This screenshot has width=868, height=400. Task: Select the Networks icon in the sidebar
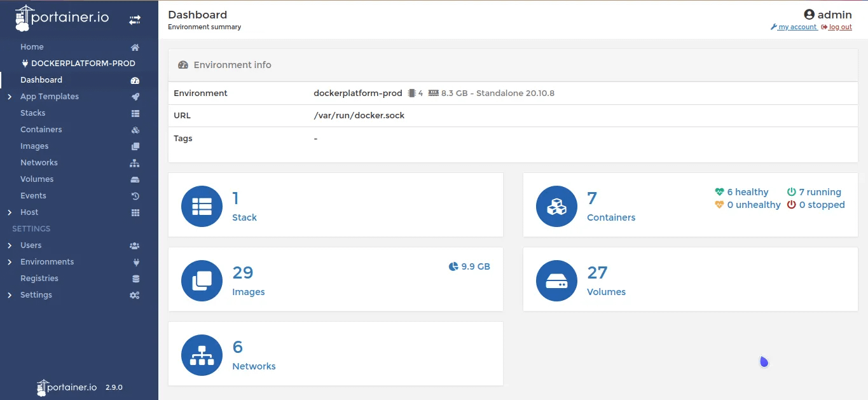tap(135, 162)
